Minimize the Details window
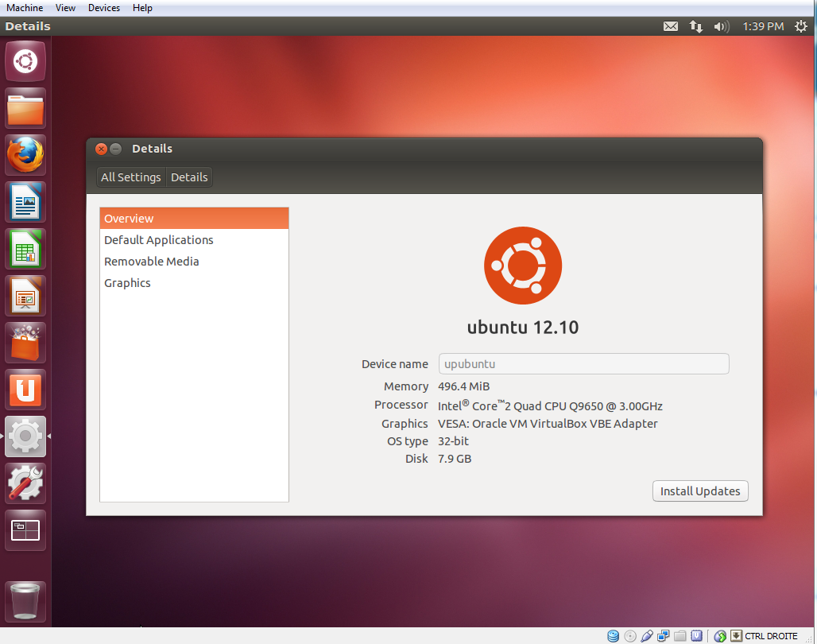 click(x=116, y=149)
